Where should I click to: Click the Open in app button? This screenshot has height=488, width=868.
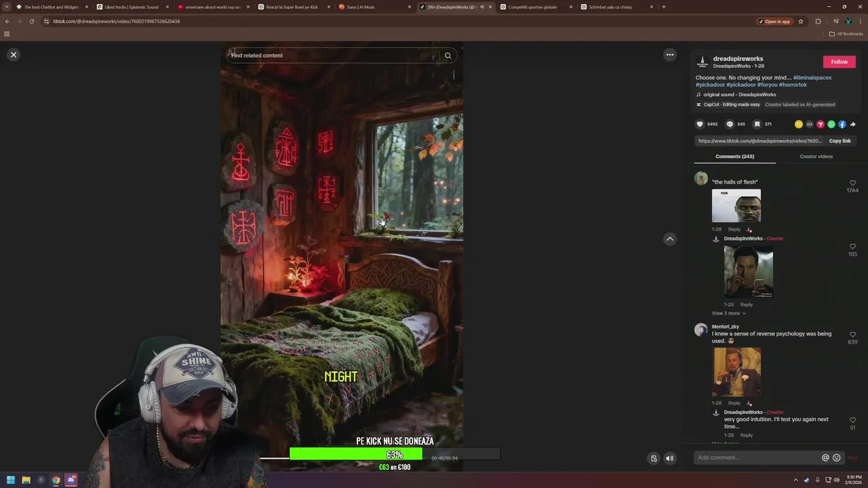(x=774, y=21)
